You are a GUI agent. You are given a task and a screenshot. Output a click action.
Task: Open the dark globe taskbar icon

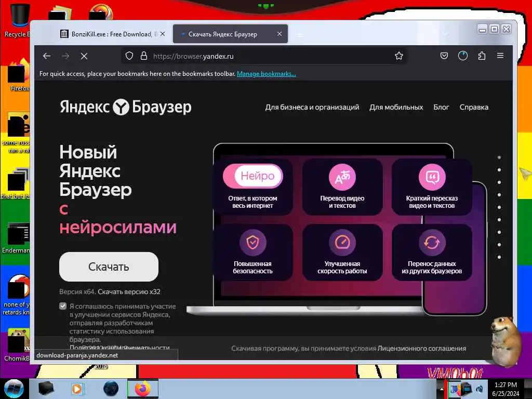coord(111,389)
